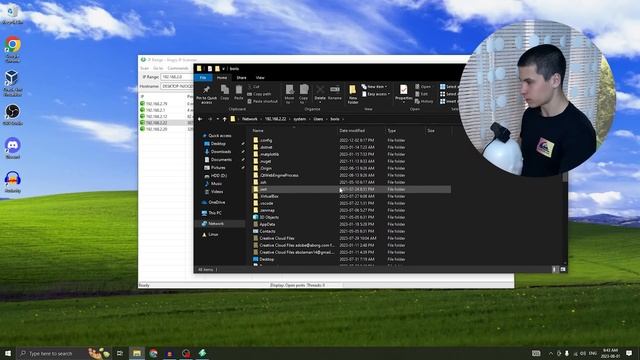The width and height of the screenshot is (640, 360).
Task: Expand the Easy access dropdown
Action: coord(376,94)
